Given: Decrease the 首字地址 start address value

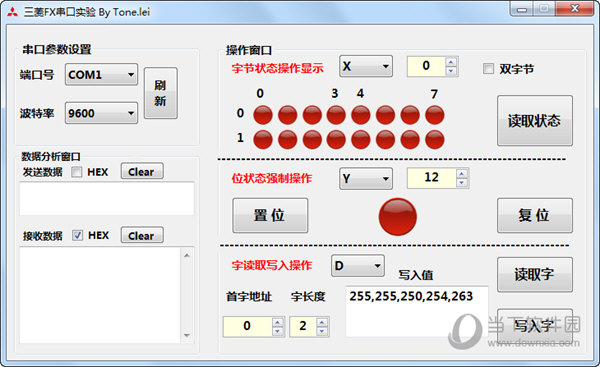Looking at the screenshot, I should [x=278, y=331].
